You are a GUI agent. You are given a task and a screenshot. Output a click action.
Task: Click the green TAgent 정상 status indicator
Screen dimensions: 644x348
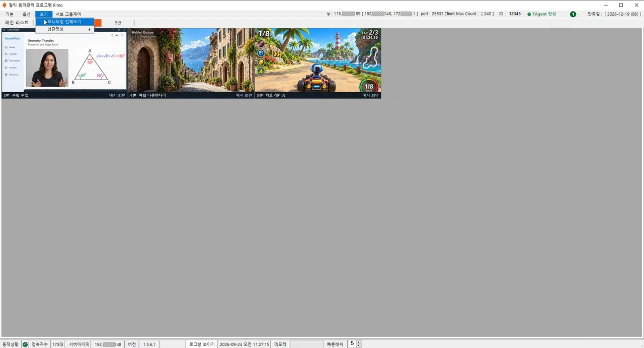[541, 14]
